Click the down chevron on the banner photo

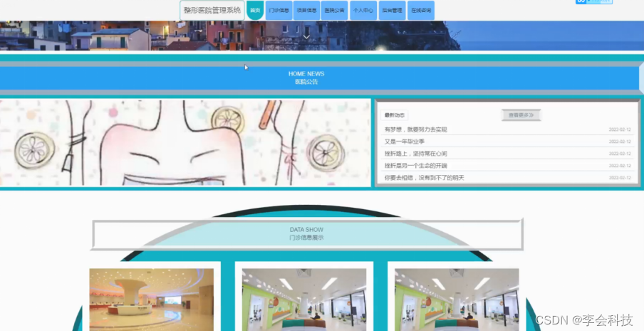306,37
